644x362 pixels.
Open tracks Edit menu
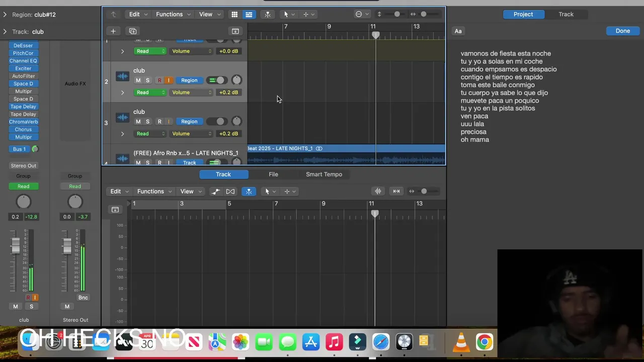click(137, 15)
